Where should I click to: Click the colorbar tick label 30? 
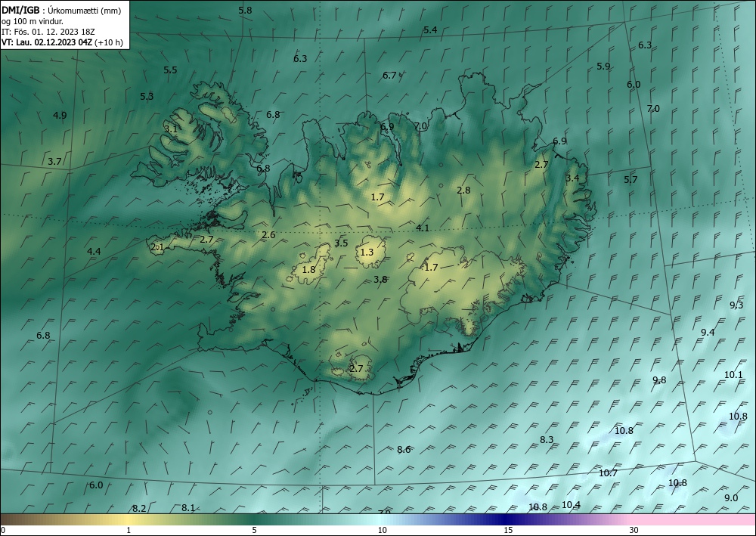(634, 530)
